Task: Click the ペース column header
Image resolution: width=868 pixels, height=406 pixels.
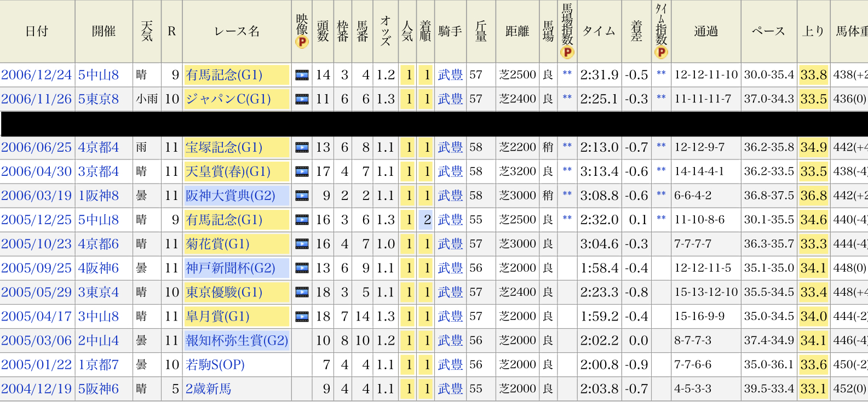Action: 768,31
